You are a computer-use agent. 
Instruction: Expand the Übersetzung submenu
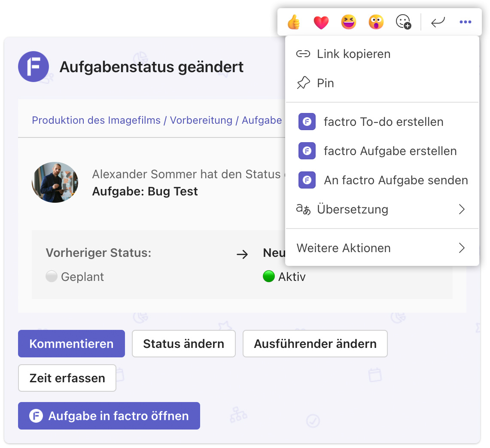382,209
